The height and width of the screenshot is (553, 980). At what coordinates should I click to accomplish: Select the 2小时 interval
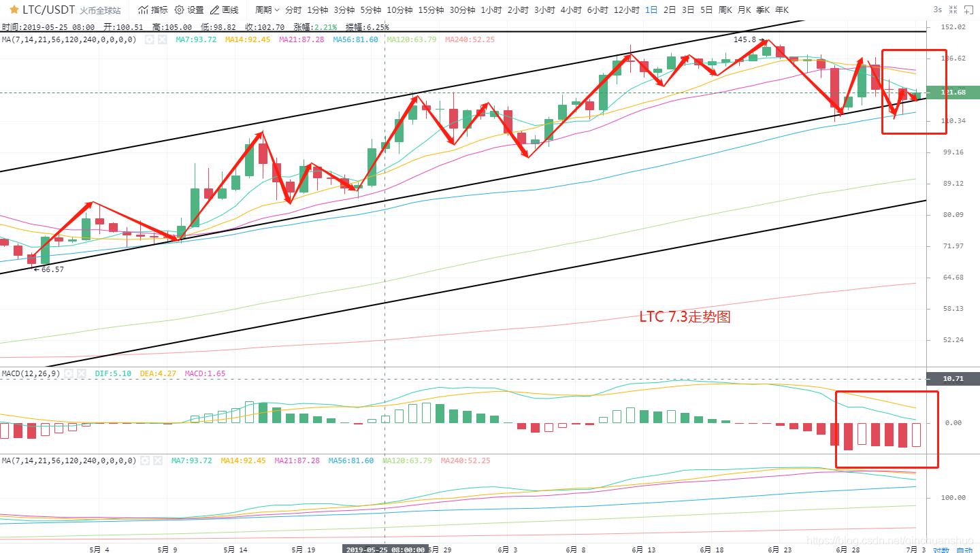pyautogui.click(x=518, y=10)
